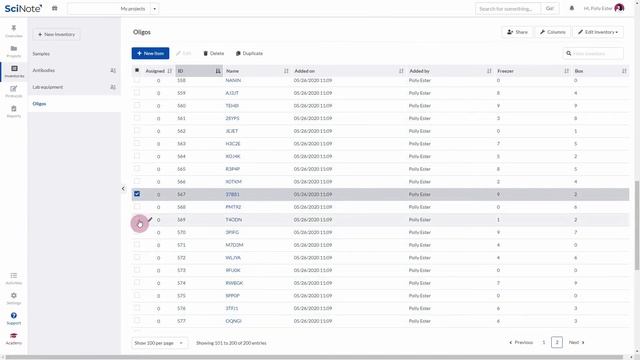Click the shared icon on Antibodies inventory
Image resolution: width=640 pixels, height=360 pixels.
pyautogui.click(x=113, y=70)
